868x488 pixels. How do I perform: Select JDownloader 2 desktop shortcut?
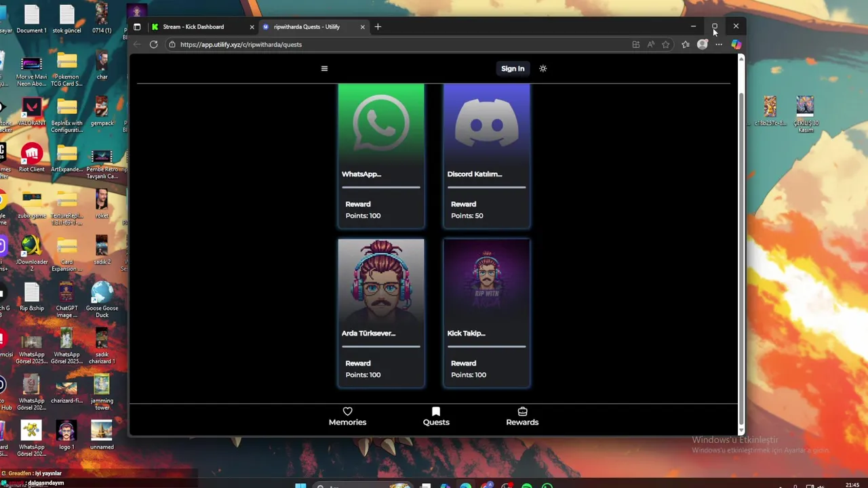[x=31, y=254]
